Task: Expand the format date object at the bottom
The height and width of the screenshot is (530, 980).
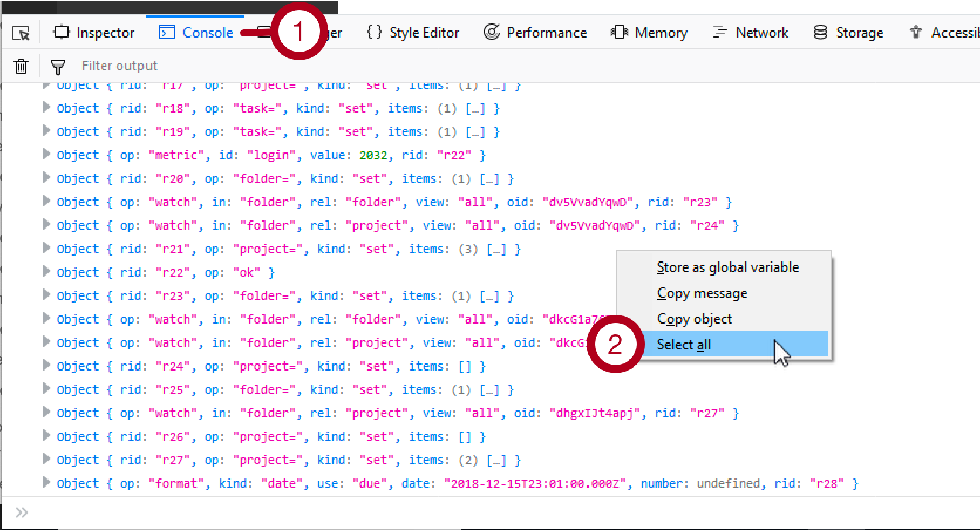Action: 46,483
